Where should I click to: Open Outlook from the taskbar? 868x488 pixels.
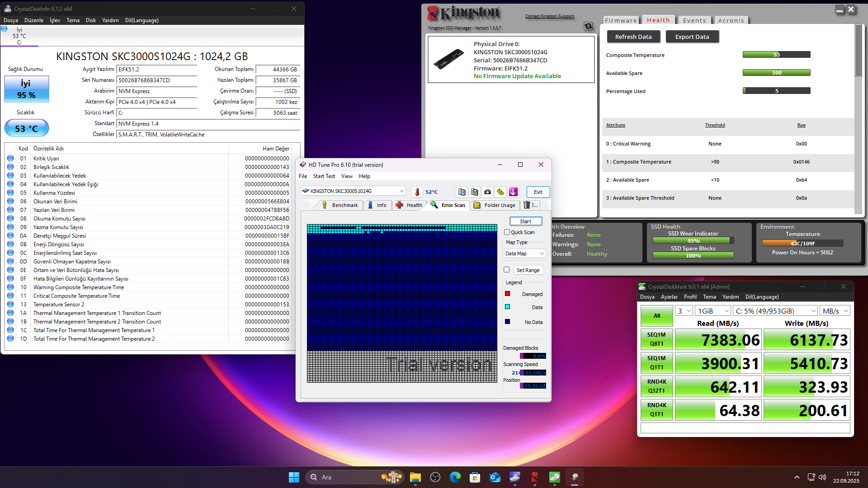click(495, 477)
